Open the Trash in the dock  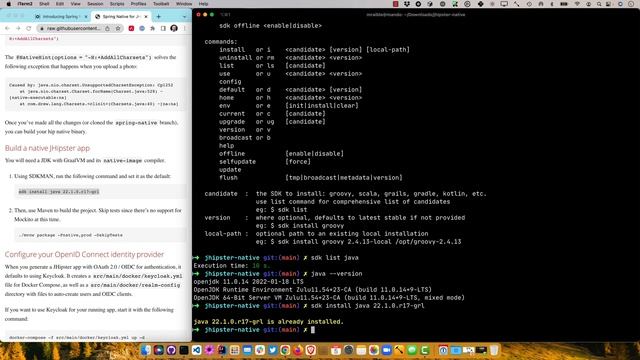494,350
